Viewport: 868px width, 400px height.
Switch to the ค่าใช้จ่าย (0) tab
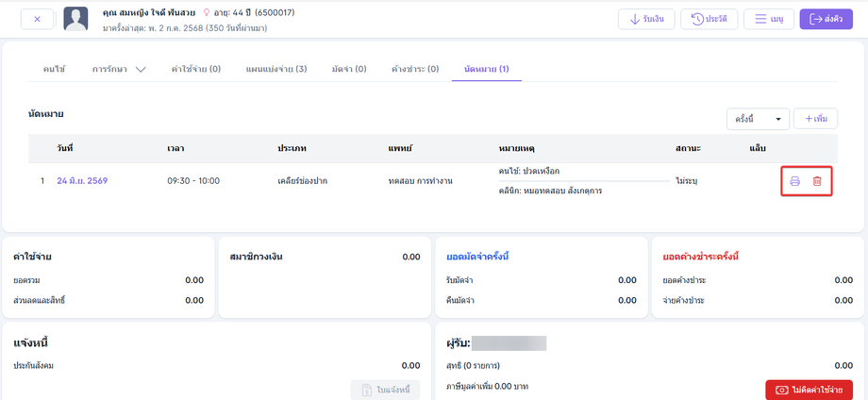point(196,69)
